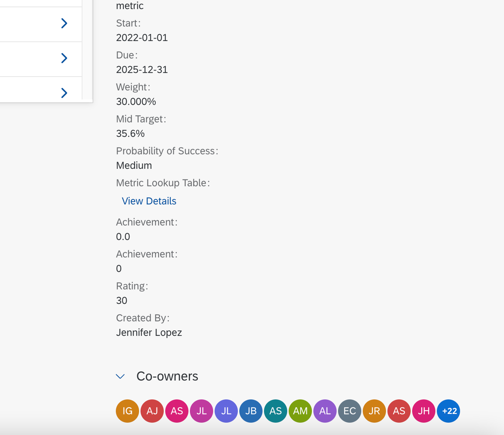The image size is (504, 435).
Task: Click the teal AS co-owner avatar
Action: coord(276,411)
